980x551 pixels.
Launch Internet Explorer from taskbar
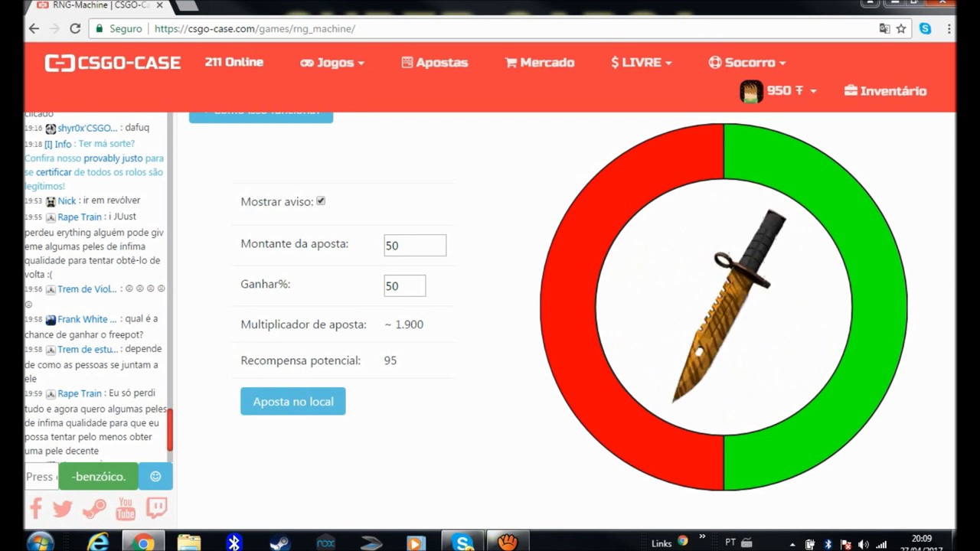coord(98,542)
